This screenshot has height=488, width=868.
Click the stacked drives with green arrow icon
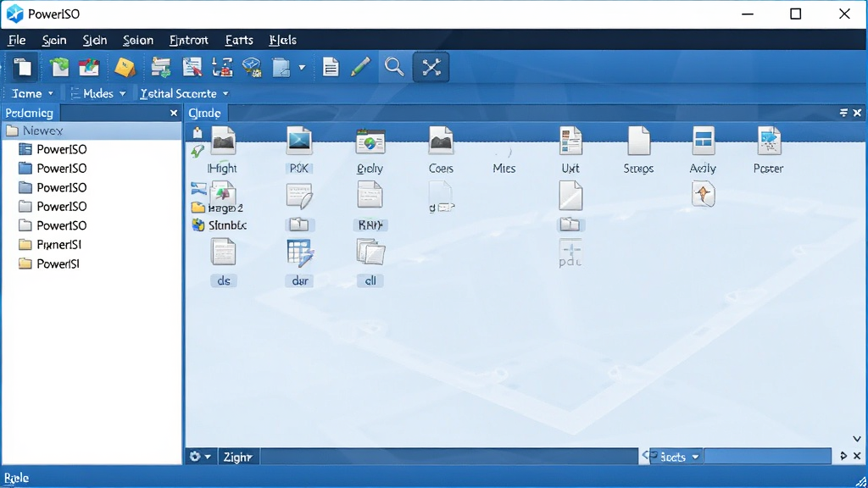[x=161, y=68]
